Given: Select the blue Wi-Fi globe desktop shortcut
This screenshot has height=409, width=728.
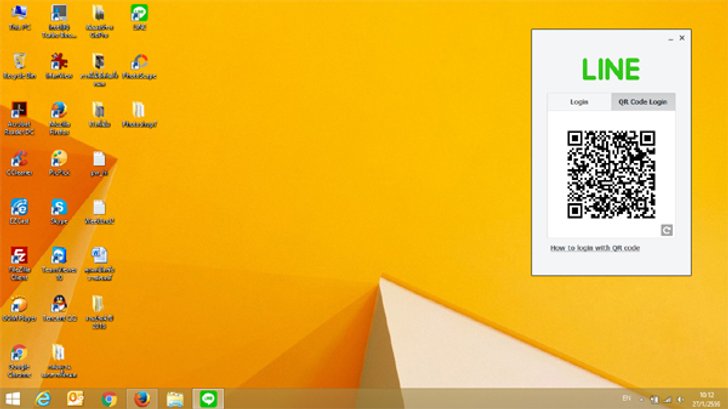Looking at the screenshot, I should (x=20, y=212).
